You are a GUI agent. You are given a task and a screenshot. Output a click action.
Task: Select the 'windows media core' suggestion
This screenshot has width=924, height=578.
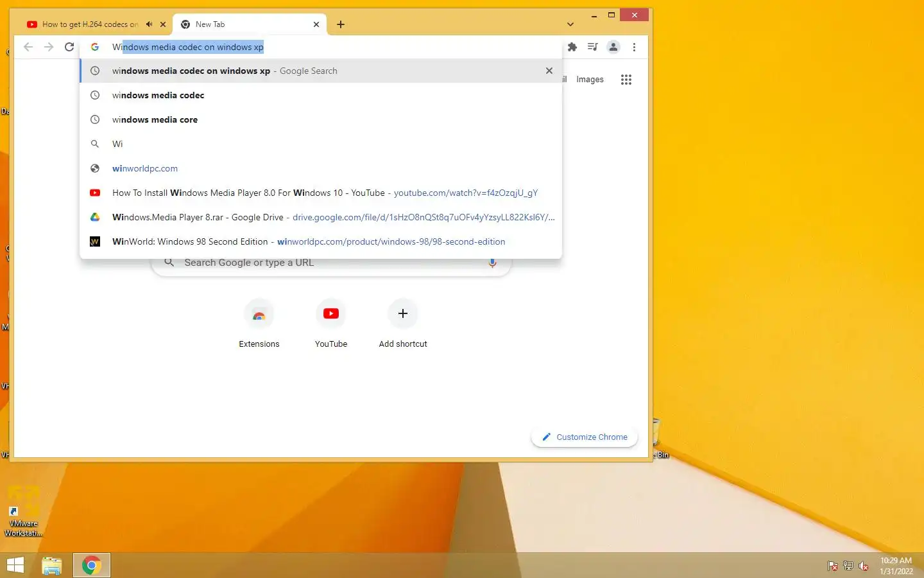(x=321, y=119)
